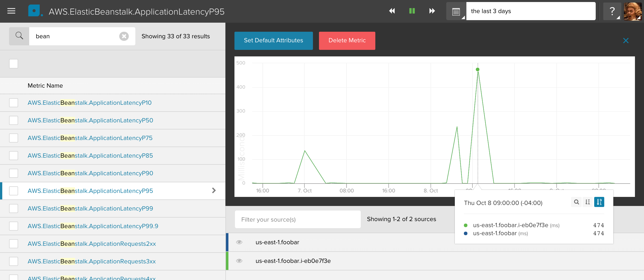Click the page title AWS.ElasticBeanstalk.ApplicationLatencyP95
The image size is (644, 280).
[x=137, y=12]
